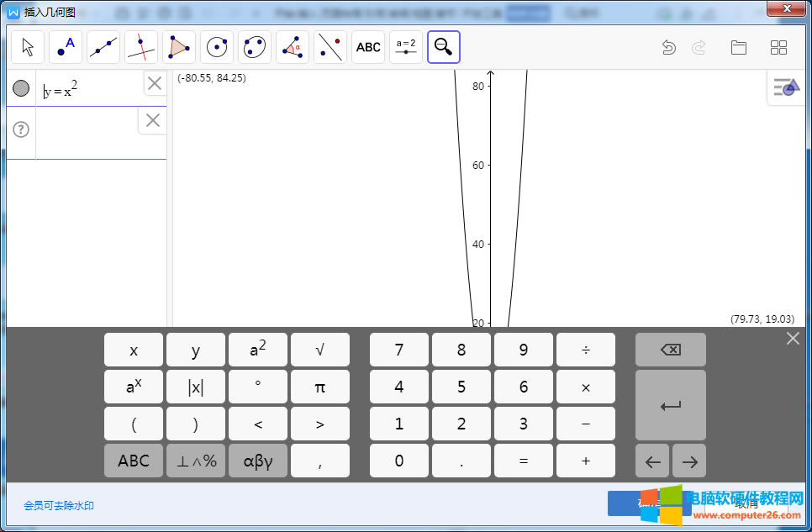Viewport: 812px width, 532px height.
Task: Open the main menu grid icon
Action: tap(778, 48)
